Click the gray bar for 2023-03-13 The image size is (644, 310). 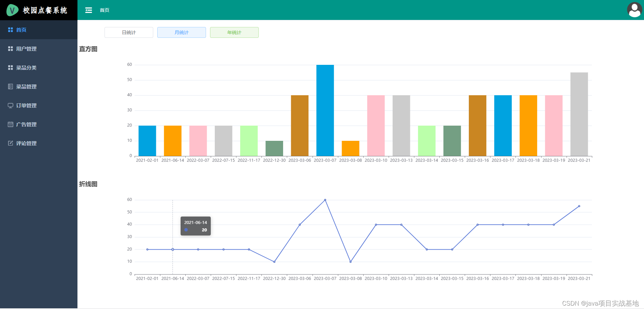(401, 126)
